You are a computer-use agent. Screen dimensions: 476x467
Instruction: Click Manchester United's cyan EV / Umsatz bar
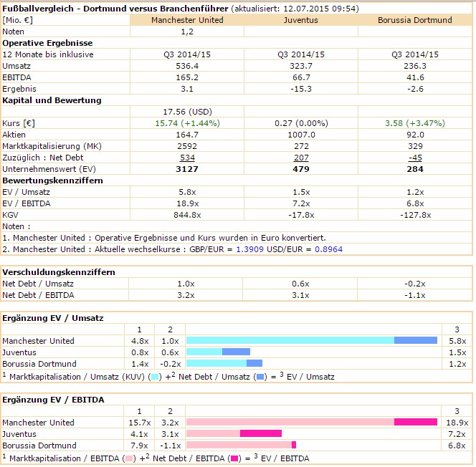tap(290, 341)
